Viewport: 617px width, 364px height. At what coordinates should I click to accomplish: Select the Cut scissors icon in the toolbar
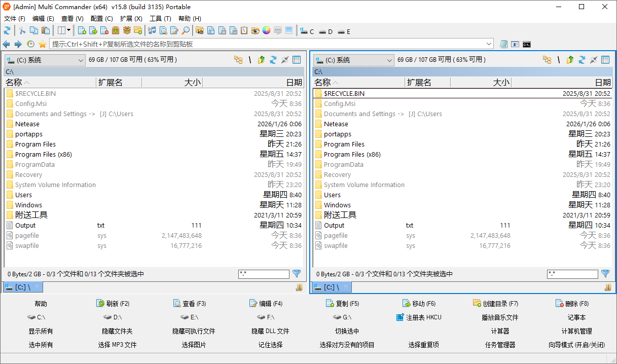pyautogui.click(x=22, y=31)
